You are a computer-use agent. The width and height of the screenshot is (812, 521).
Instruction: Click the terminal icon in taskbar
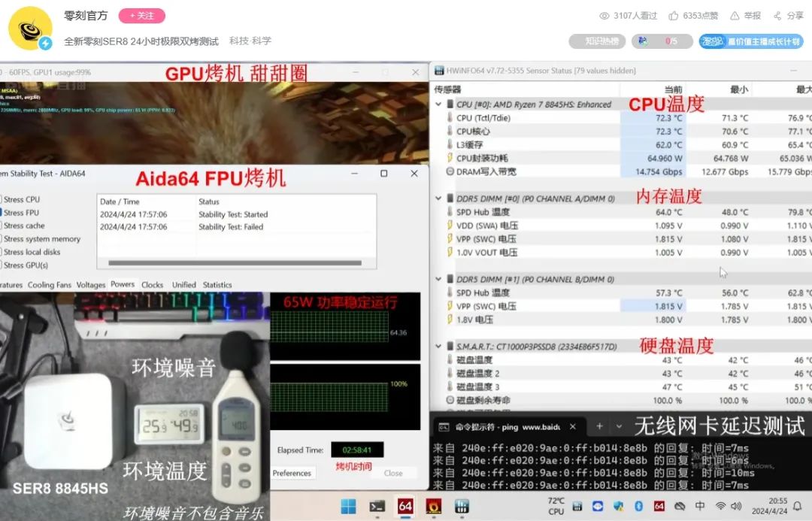[377, 506]
